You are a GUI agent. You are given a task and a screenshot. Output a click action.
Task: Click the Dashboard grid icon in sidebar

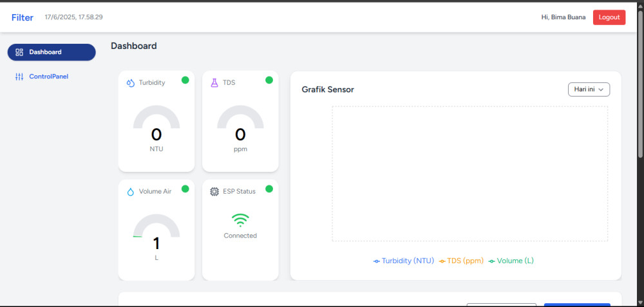[19, 52]
